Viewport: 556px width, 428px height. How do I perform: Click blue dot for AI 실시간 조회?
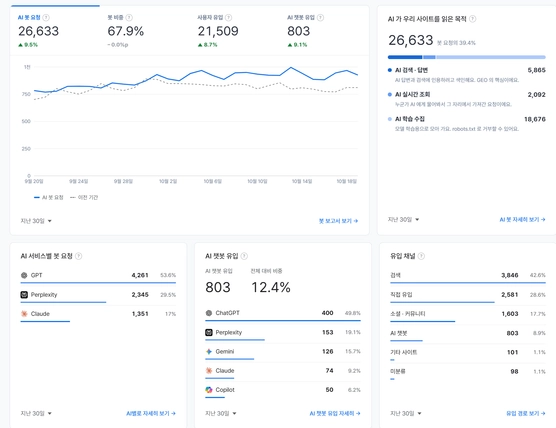390,94
